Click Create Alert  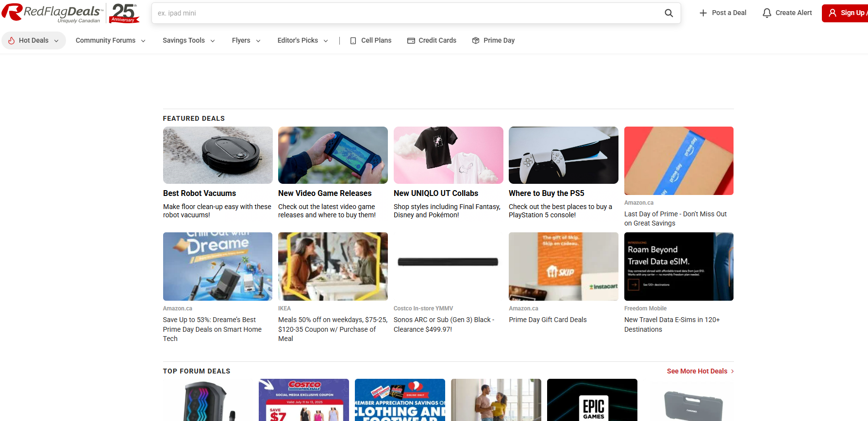[x=787, y=13]
